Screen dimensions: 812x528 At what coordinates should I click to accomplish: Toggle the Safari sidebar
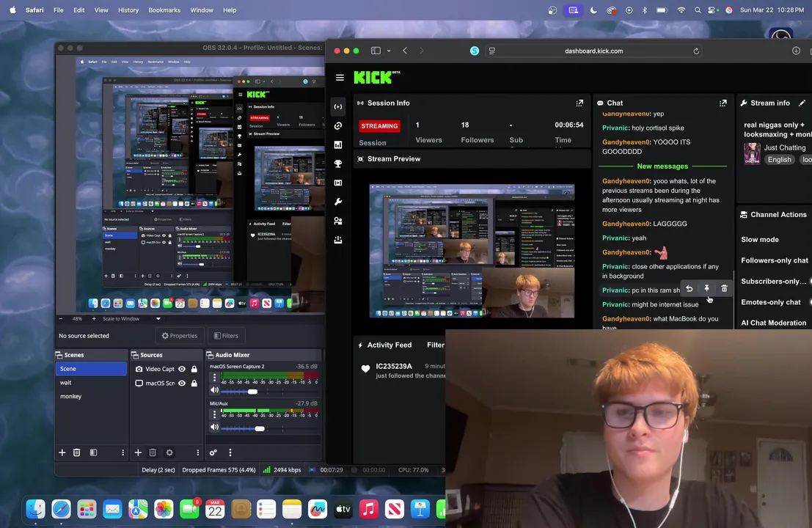[376, 51]
